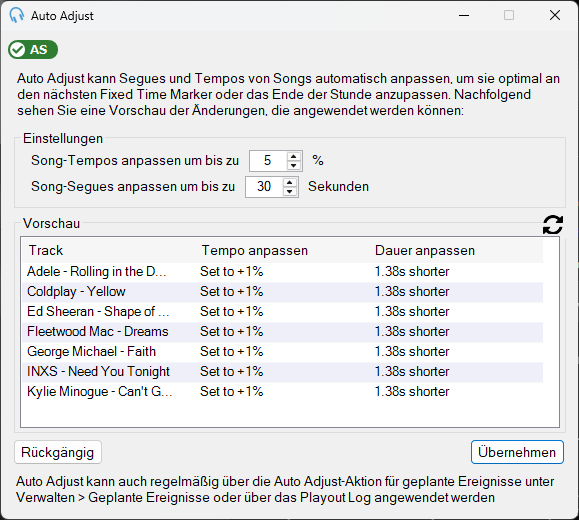Select the George Michael - Faith row
579x520 pixels.
(x=282, y=351)
